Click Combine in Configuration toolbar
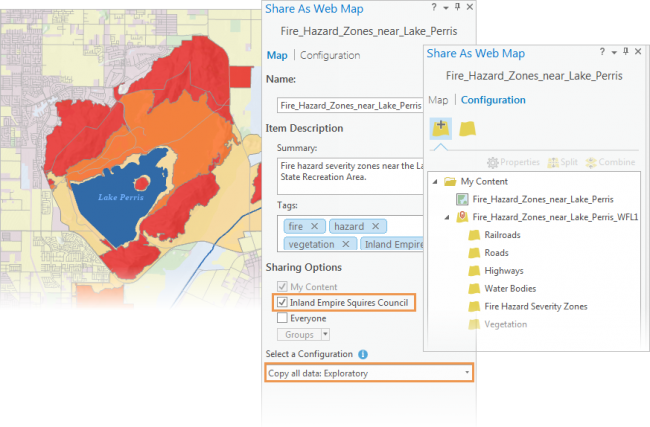The image size is (650, 427). 610,162
